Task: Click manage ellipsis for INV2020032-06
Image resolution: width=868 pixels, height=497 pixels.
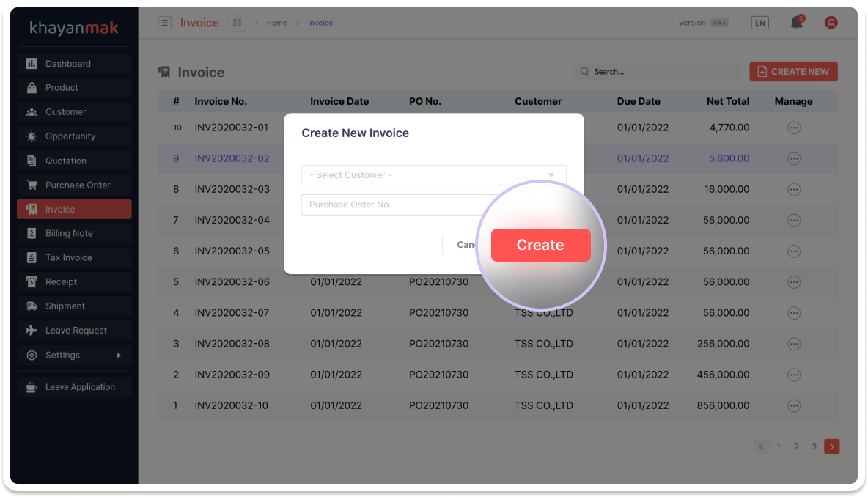Action: tap(793, 282)
